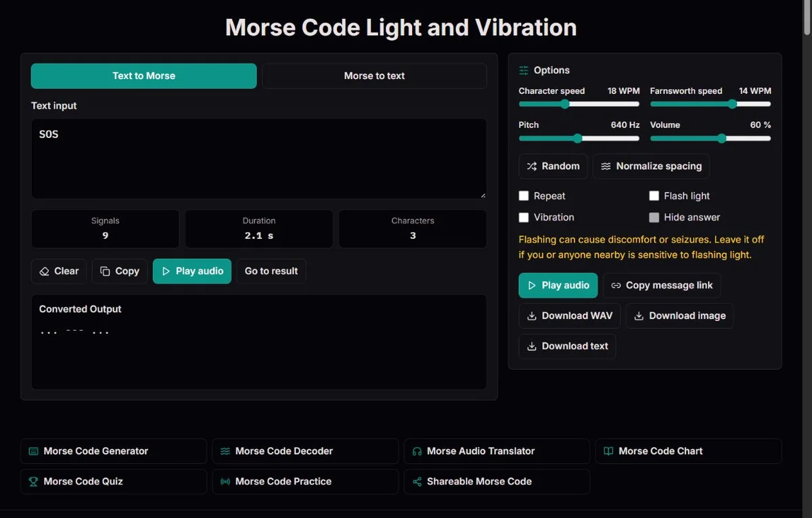Open the Morse Code Decoder link
Viewport: 812px width, 518px height.
305,451
